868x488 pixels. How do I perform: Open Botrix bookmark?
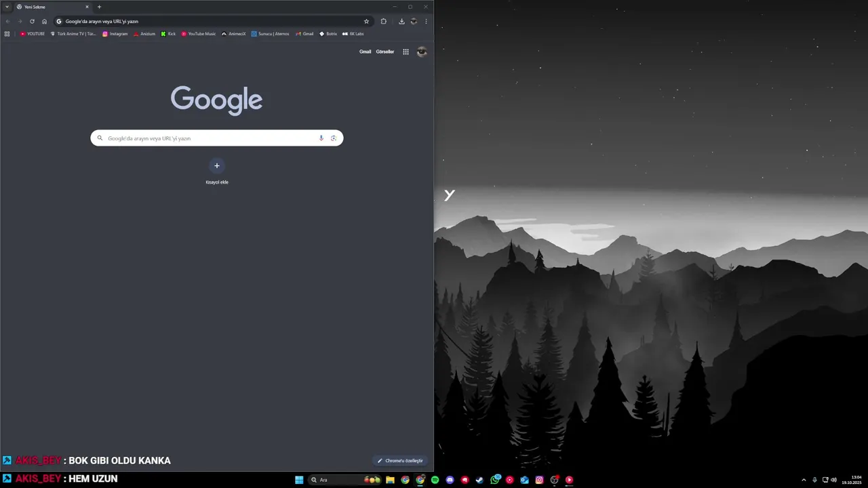(x=328, y=34)
